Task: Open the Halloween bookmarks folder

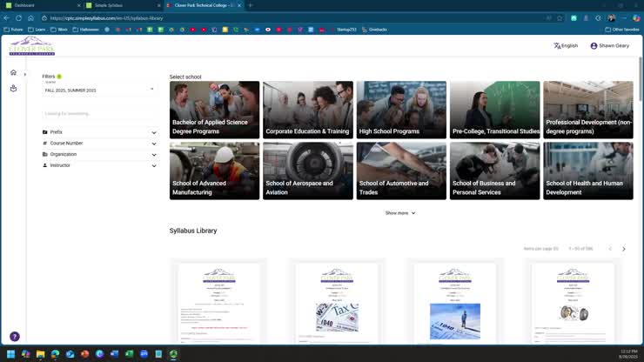Action: pos(86,30)
